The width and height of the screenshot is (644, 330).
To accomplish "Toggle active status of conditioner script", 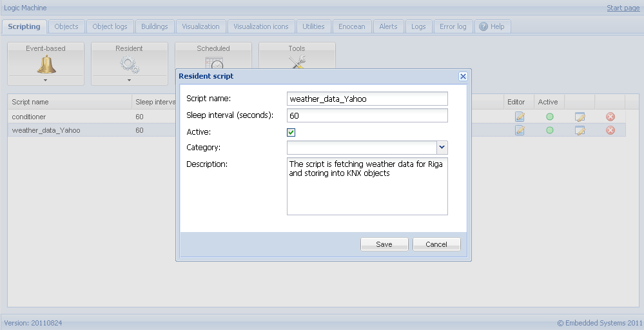I will click(549, 117).
